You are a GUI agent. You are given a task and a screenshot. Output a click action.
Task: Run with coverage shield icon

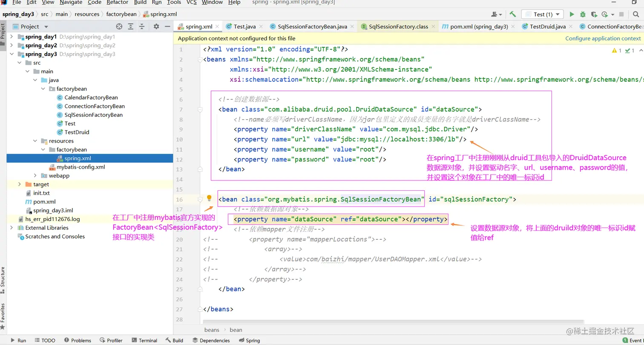593,14
